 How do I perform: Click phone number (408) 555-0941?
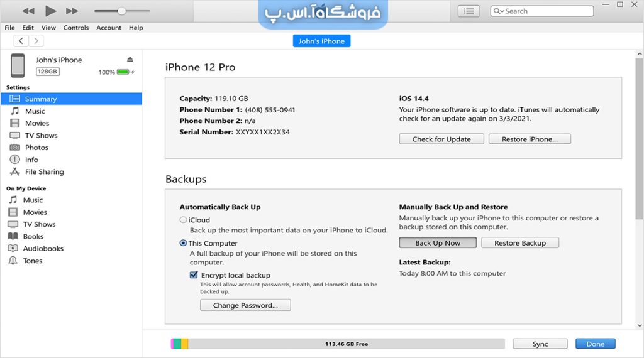click(270, 110)
